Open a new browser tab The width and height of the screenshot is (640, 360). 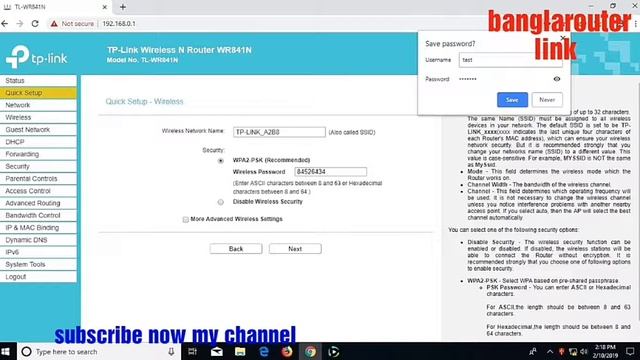122,7
